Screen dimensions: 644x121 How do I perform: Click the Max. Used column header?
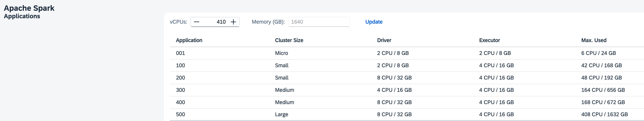click(594, 40)
